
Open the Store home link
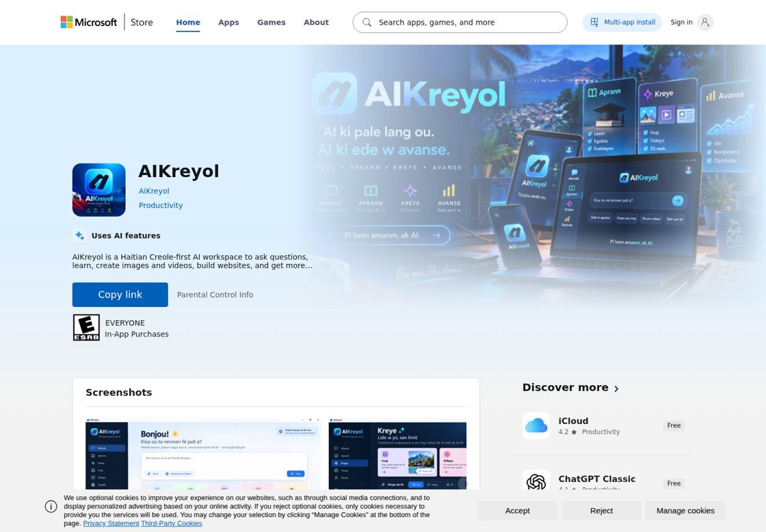[142, 22]
